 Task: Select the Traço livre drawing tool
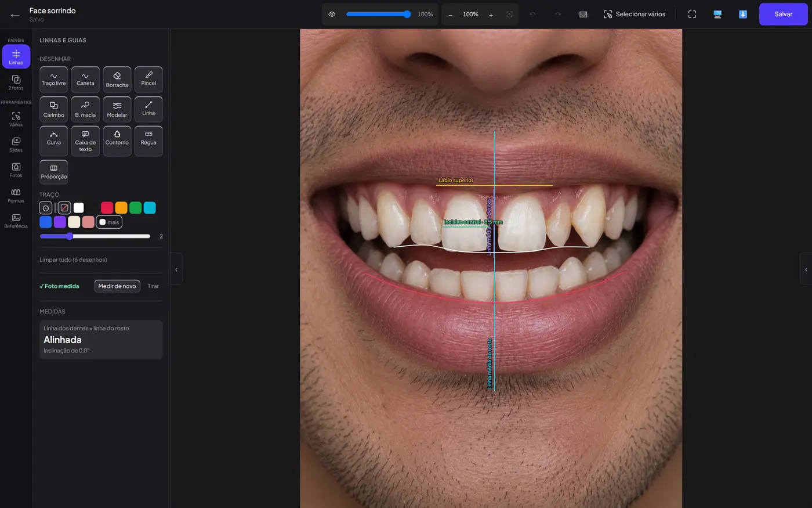coord(53,80)
